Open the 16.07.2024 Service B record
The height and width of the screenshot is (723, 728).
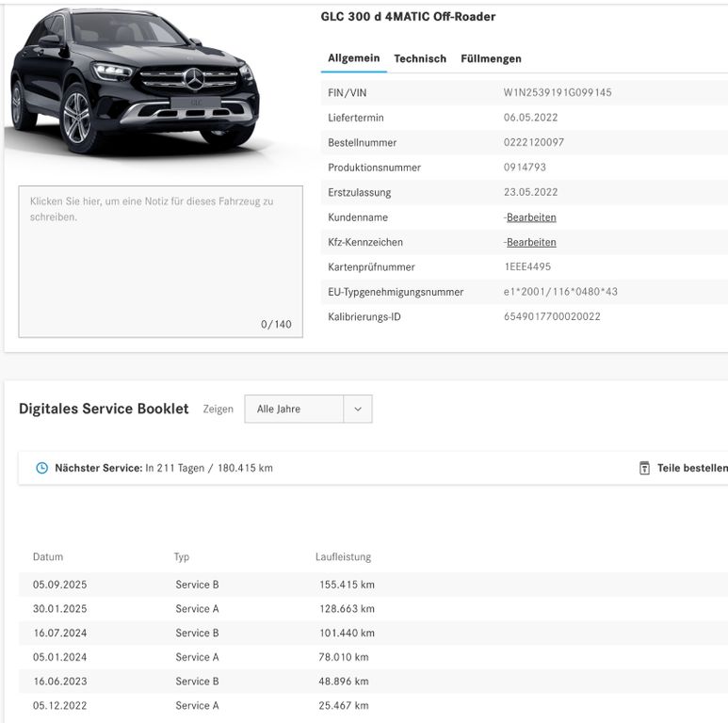pos(197,633)
